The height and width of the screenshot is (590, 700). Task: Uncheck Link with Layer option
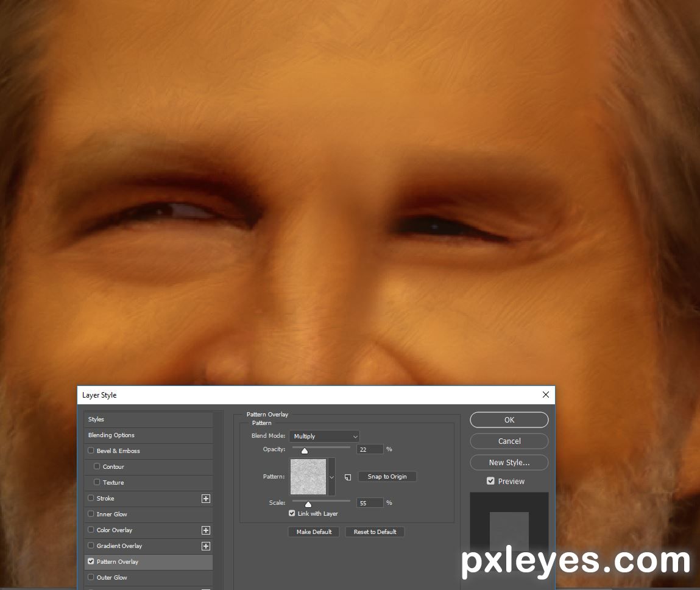(292, 513)
